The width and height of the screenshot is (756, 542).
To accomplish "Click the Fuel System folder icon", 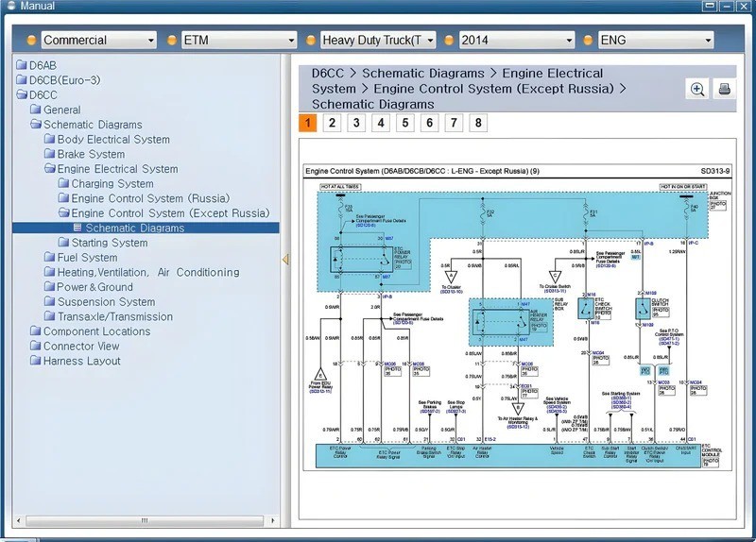I will click(x=49, y=257).
